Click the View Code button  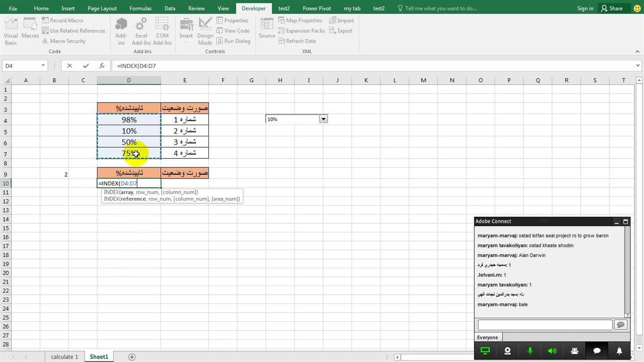pos(232,31)
